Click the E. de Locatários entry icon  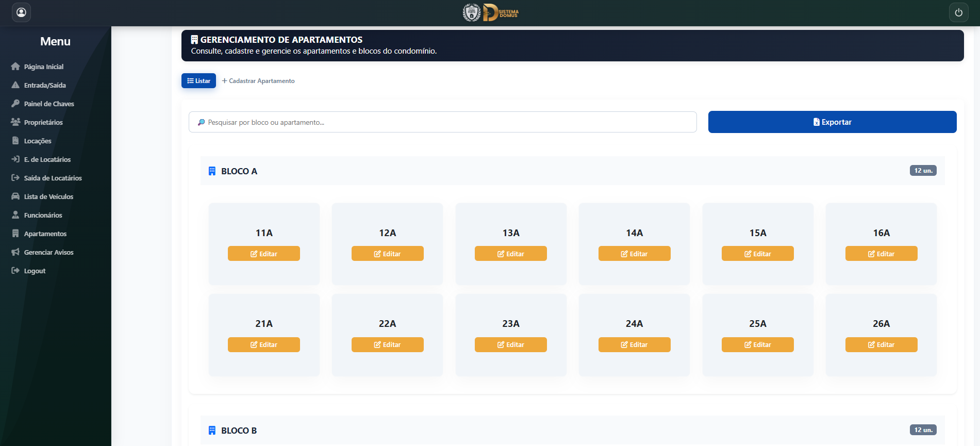pyautogui.click(x=15, y=159)
